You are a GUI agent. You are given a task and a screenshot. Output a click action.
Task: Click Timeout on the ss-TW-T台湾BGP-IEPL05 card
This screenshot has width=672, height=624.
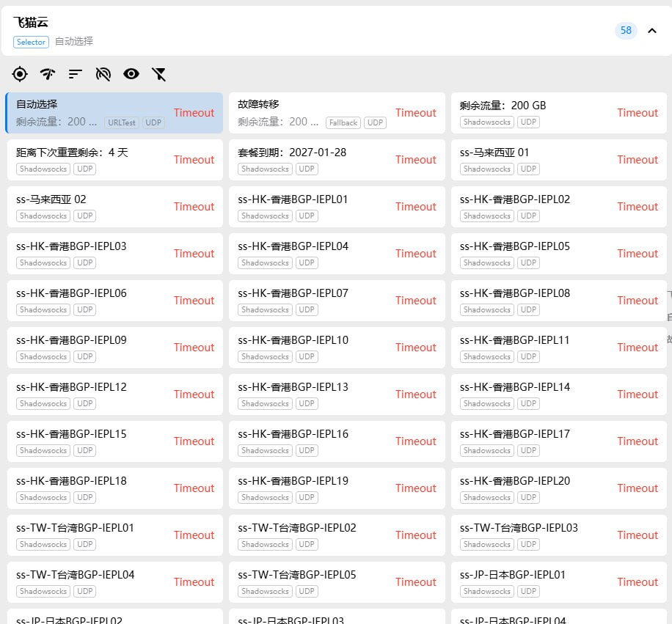pos(415,582)
